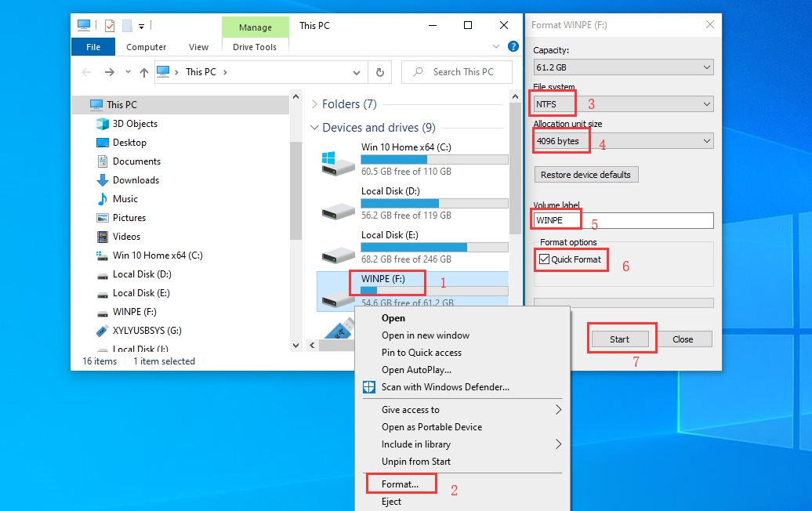The height and width of the screenshot is (511, 812).
Task: Choose Scan with Windows Defender...
Action: pyautogui.click(x=445, y=386)
